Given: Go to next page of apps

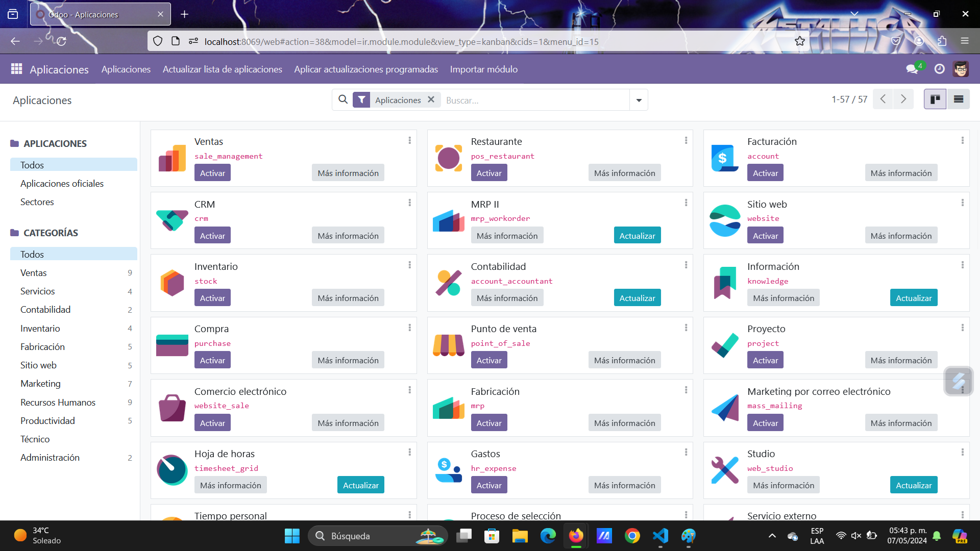Looking at the screenshot, I should pos(903,99).
